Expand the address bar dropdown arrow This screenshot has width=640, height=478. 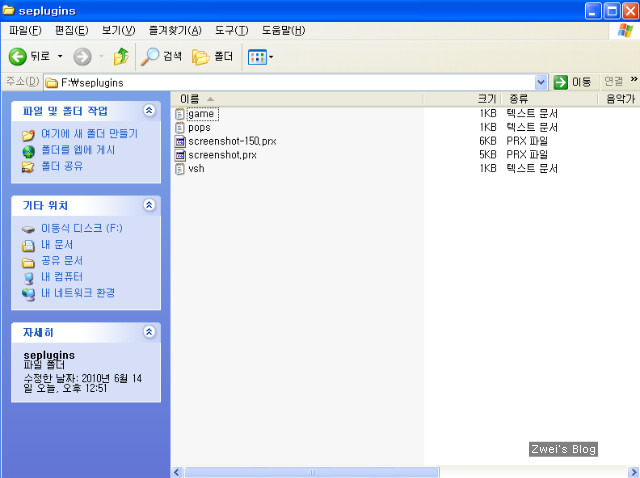click(541, 82)
